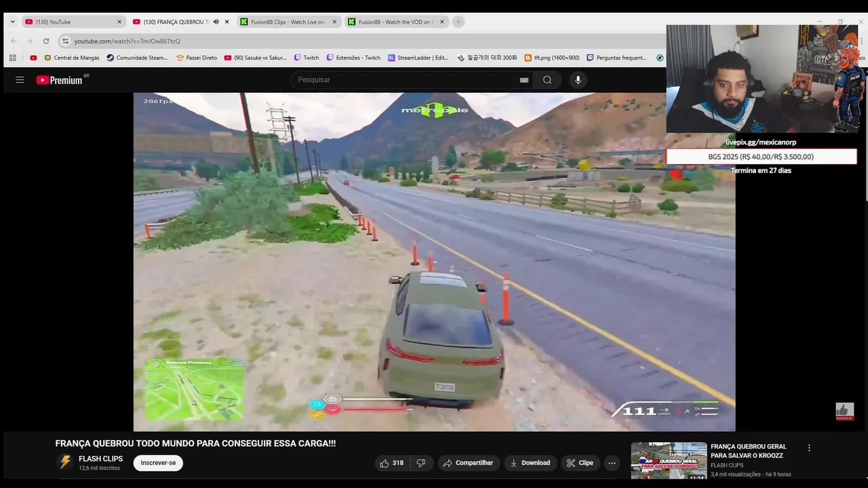
Task: View site information icon in address bar
Action: tap(65, 41)
